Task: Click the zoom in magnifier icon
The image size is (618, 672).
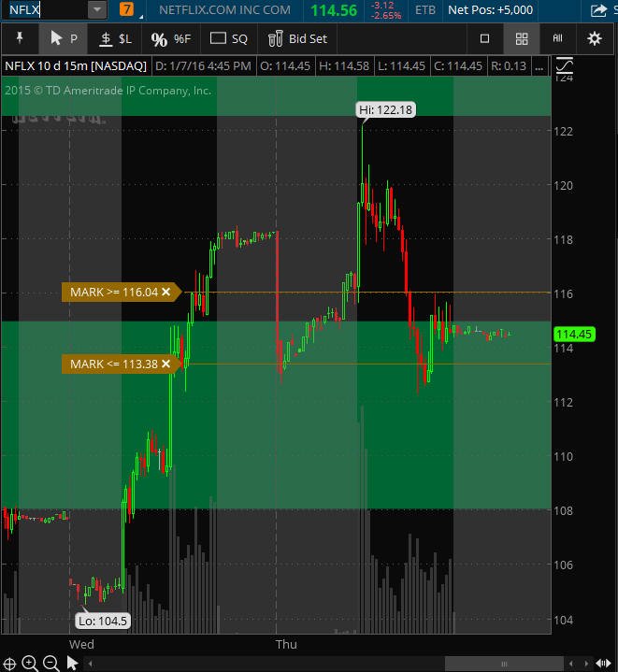Action: click(x=30, y=663)
